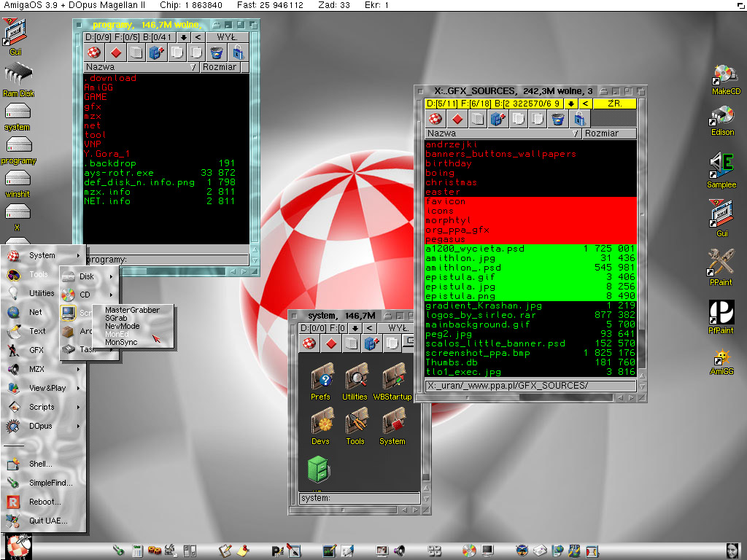747x560 pixels.
Task: Open down-arrow dropdown in programy lister
Action: point(183,36)
